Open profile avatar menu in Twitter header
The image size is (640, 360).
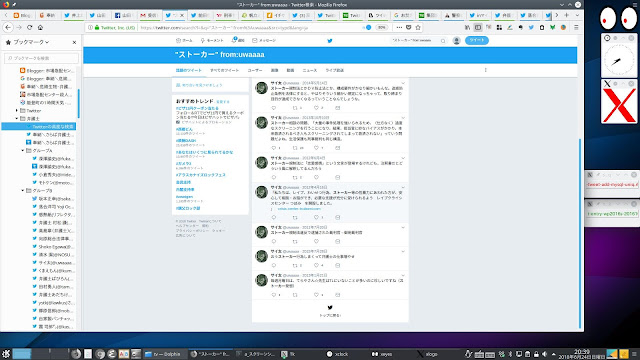coord(456,40)
